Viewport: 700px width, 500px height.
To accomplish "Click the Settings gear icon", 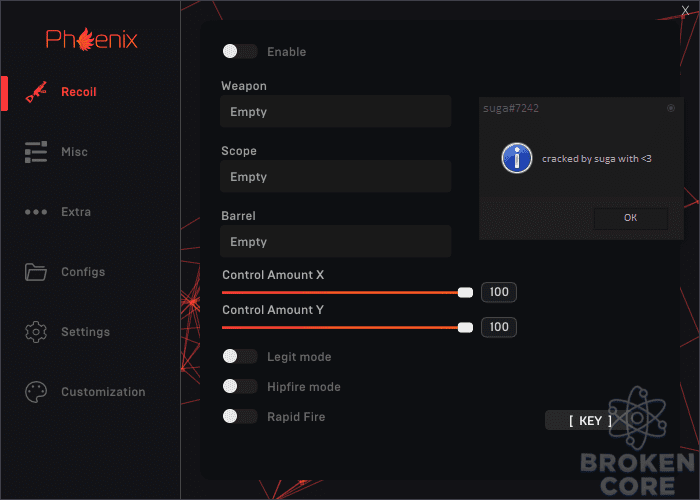I will [x=36, y=332].
